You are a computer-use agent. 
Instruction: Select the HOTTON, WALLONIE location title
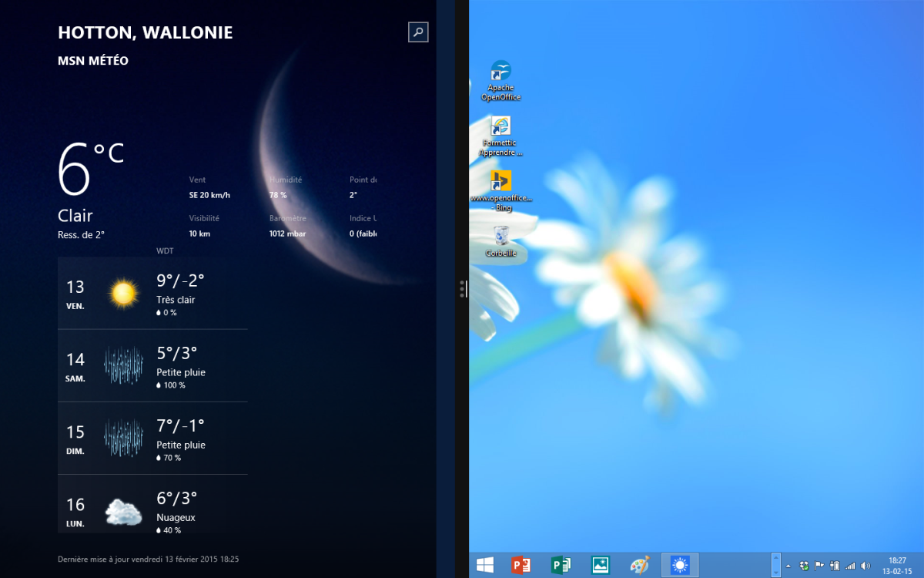pos(145,32)
